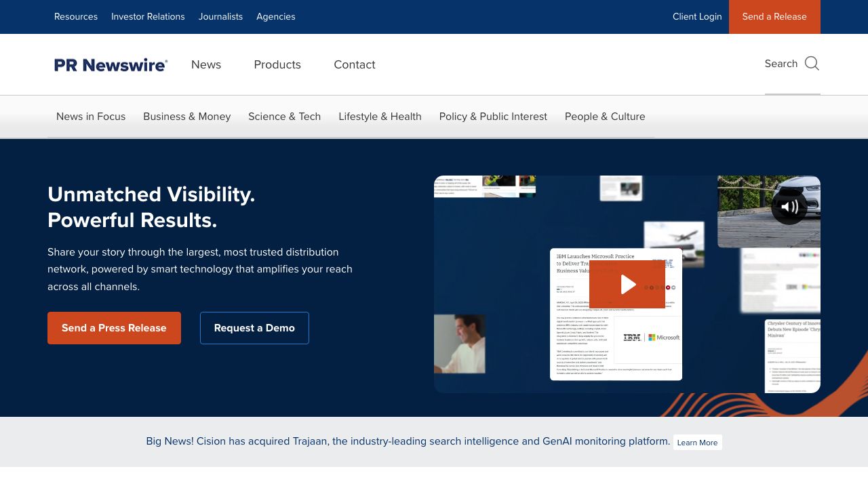Expand the Products menu
This screenshot has height=488, width=868.
click(277, 64)
